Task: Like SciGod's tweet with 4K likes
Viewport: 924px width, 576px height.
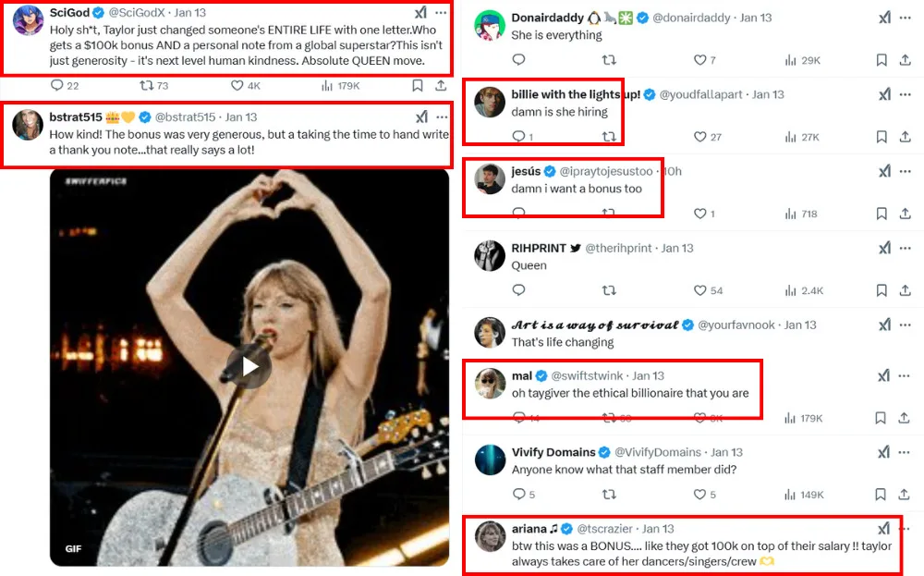Action: tap(237, 86)
